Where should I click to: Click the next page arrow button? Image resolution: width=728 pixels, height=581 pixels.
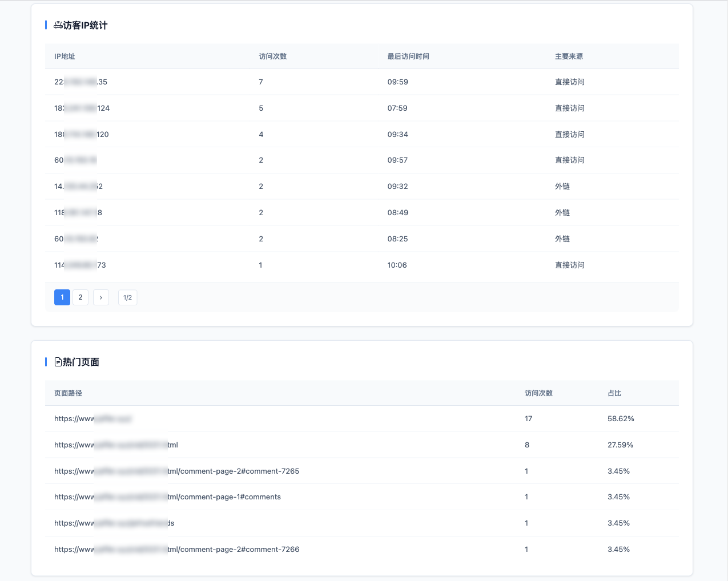click(x=101, y=297)
